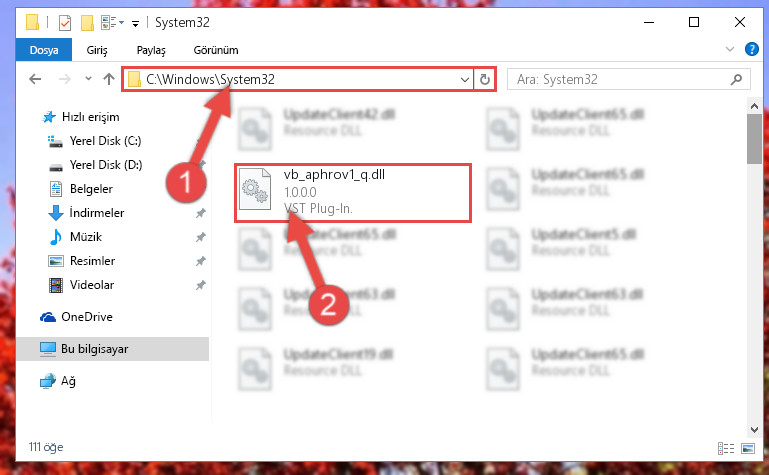769x475 pixels.
Task: Click the Back navigation arrow
Action: (x=35, y=79)
